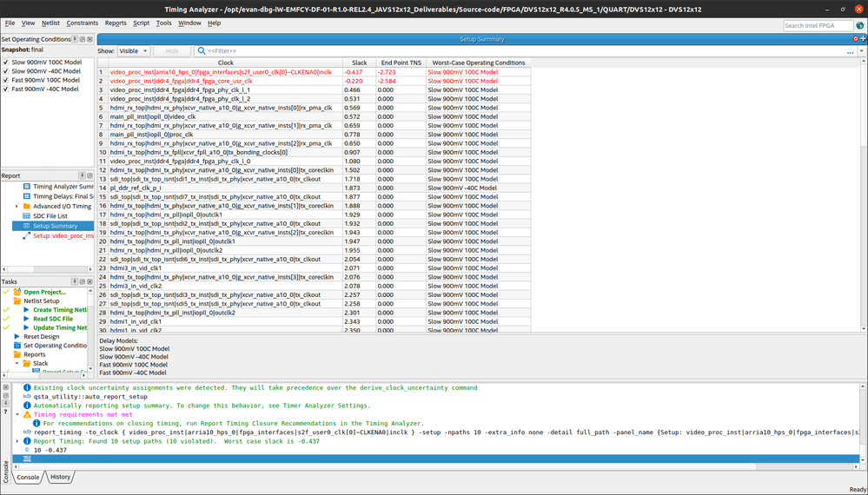The height and width of the screenshot is (495, 868).
Task: Click the Open Project task icon
Action: (17, 293)
